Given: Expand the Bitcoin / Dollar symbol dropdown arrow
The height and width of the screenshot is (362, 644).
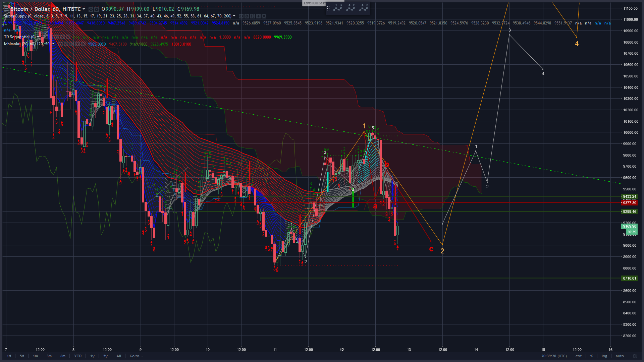Looking at the screenshot, I should (84, 9).
